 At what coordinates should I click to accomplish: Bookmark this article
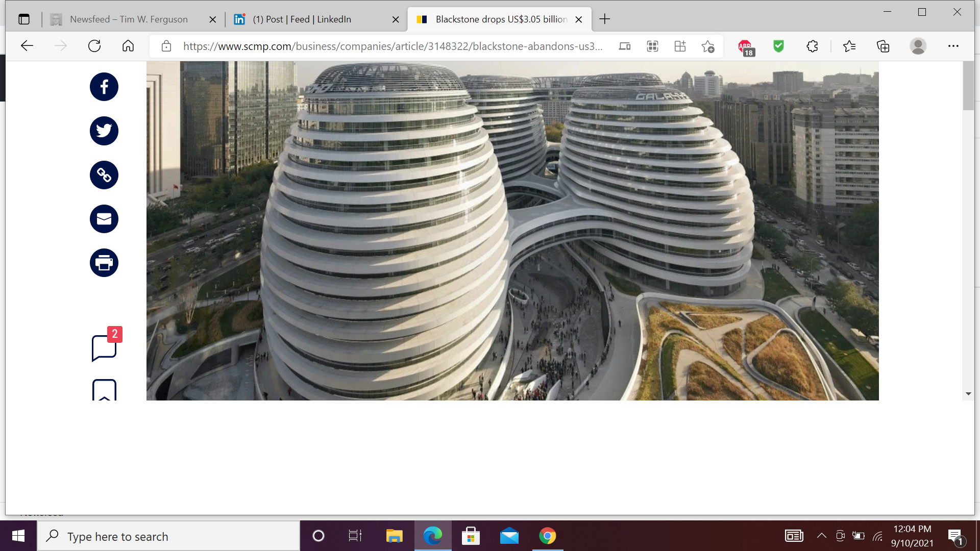(x=104, y=390)
